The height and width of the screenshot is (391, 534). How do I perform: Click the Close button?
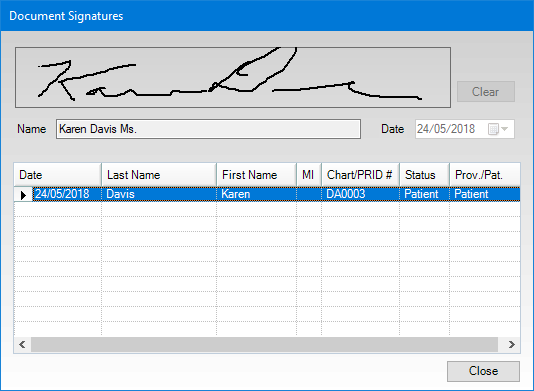click(483, 371)
